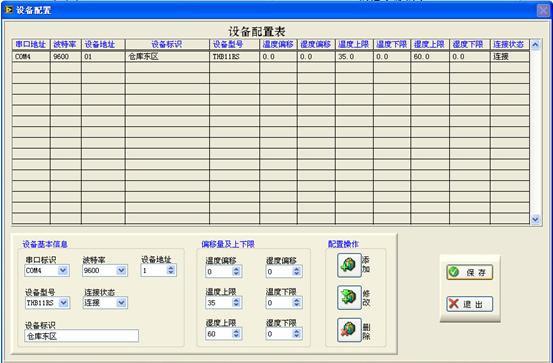Click the 保存 save button

pos(469,272)
